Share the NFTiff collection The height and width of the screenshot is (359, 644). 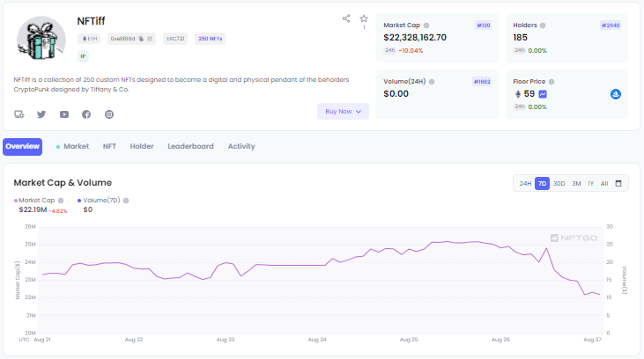pos(346,18)
